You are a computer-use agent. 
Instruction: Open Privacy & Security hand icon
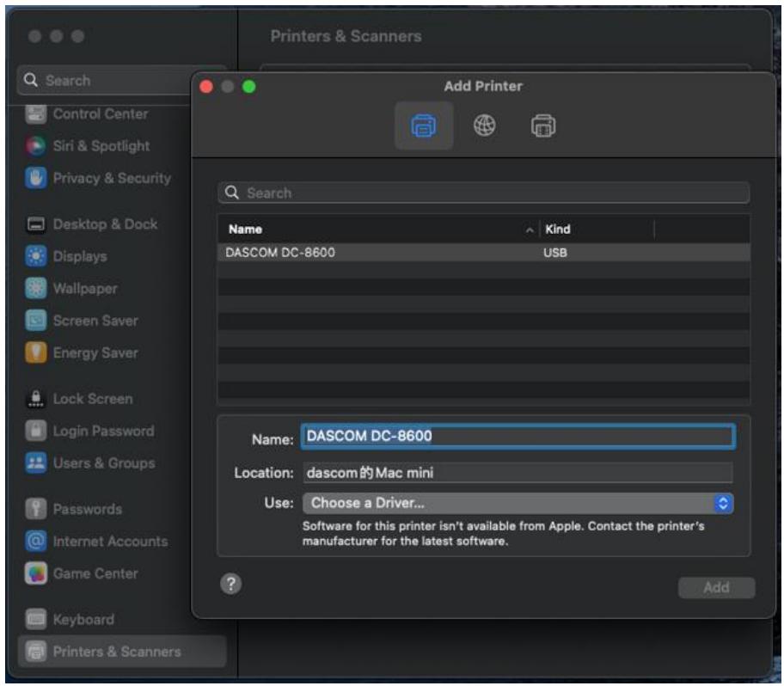pyautogui.click(x=35, y=178)
